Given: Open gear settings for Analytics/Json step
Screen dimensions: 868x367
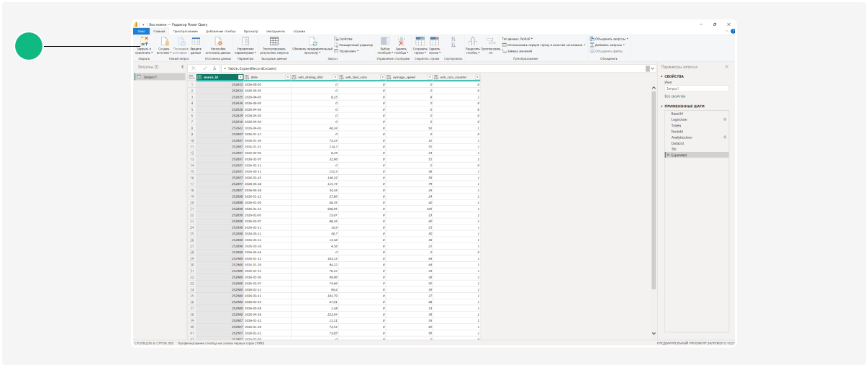Looking at the screenshot, I should click(x=725, y=137).
